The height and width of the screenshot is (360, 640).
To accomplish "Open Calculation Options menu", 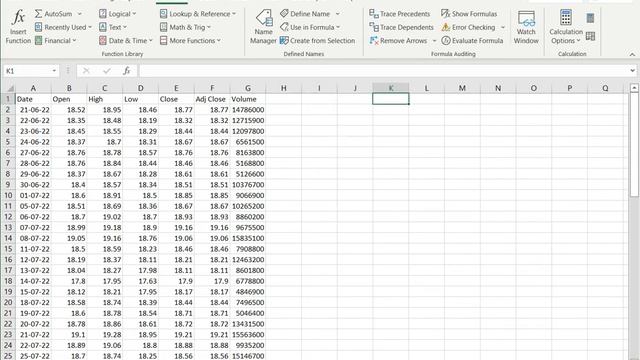I will [x=566, y=27].
